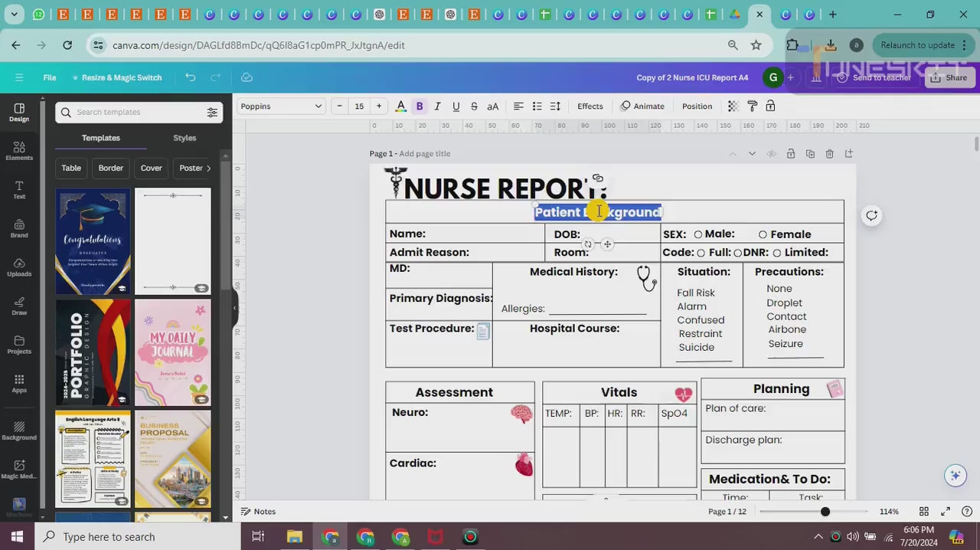Image resolution: width=980 pixels, height=550 pixels.
Task: Open the Uploads panel in sidebar
Action: point(19,267)
